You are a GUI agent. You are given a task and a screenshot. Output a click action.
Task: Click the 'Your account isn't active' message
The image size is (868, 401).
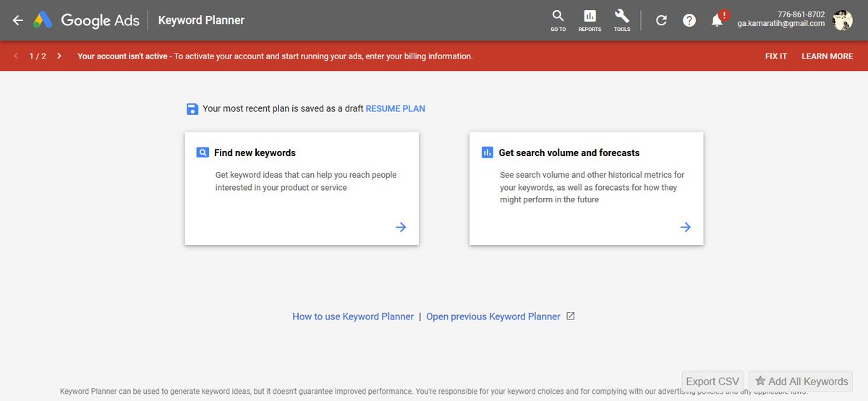tap(275, 56)
